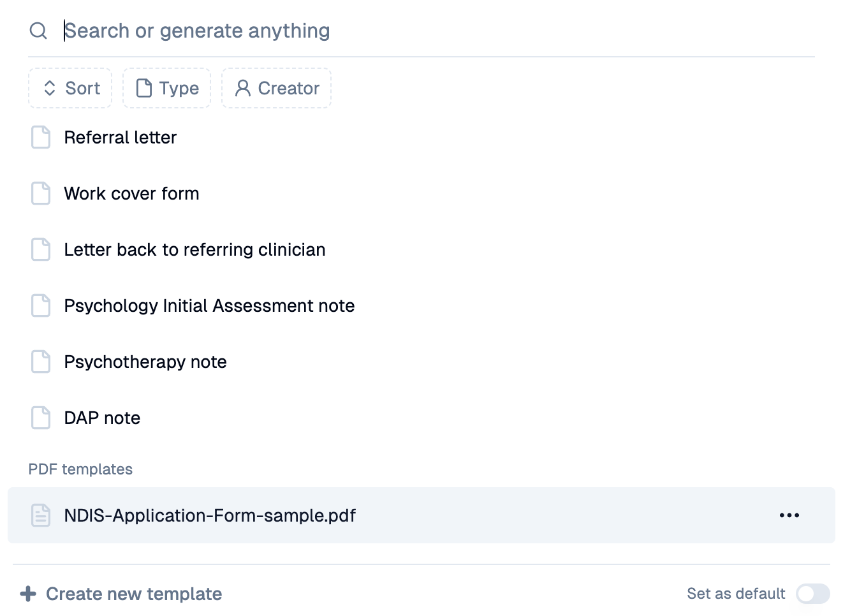The height and width of the screenshot is (616, 843).
Task: Open the Creator filter dropdown
Action: pyautogui.click(x=276, y=88)
